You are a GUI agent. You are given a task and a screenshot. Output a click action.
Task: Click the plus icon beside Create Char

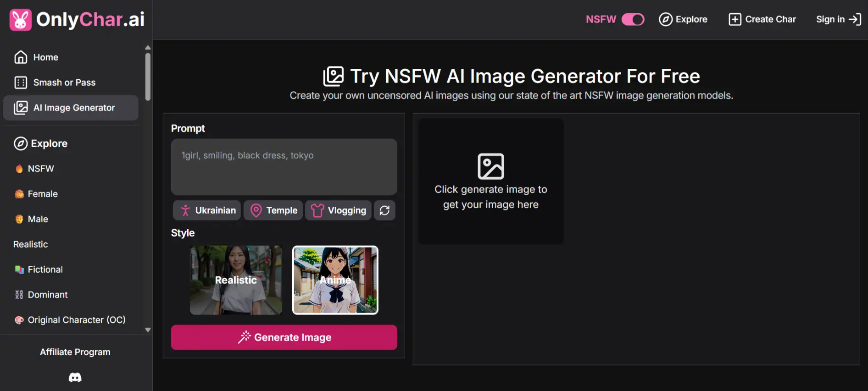(735, 19)
